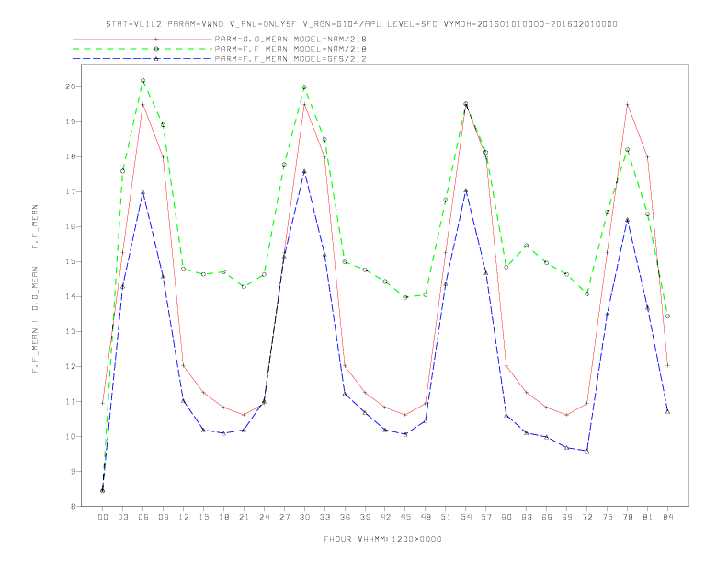
Task: Click x-axis forecast hour label 75
Action: tap(608, 517)
